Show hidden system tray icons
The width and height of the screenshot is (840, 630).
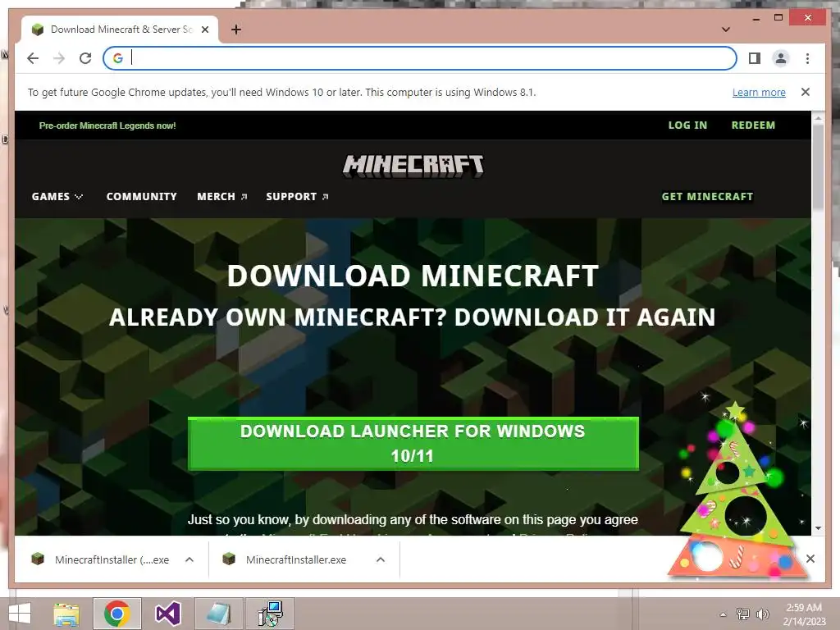pyautogui.click(x=723, y=614)
